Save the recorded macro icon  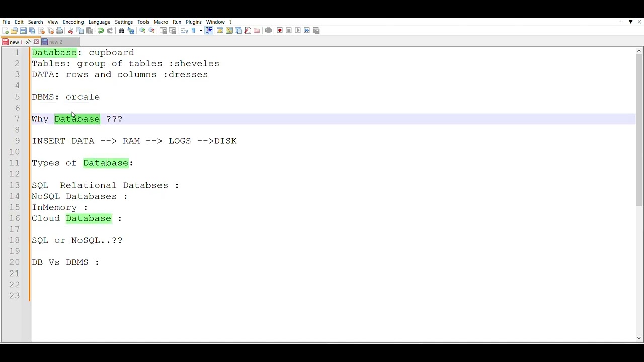316,30
